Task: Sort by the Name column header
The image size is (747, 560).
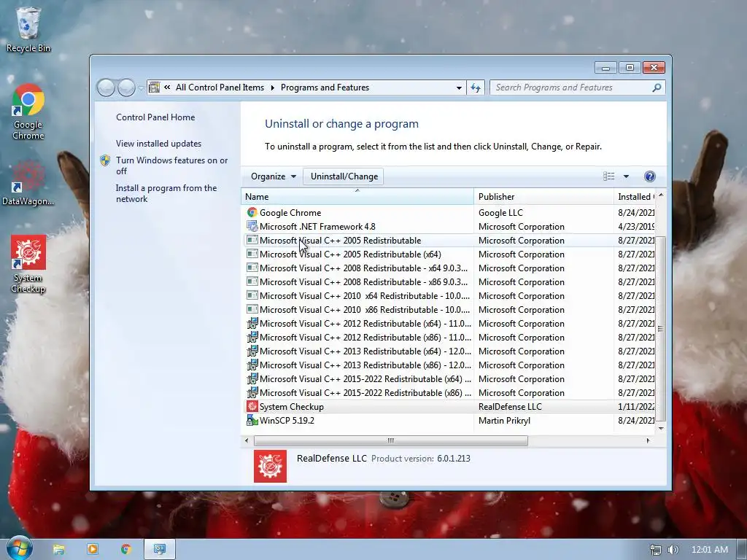Action: [x=357, y=197]
